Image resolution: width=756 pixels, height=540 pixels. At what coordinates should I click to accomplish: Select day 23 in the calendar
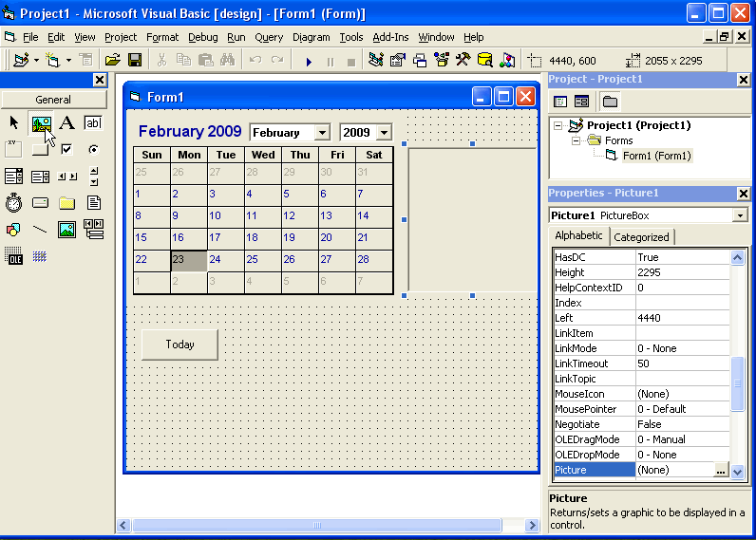(x=189, y=260)
